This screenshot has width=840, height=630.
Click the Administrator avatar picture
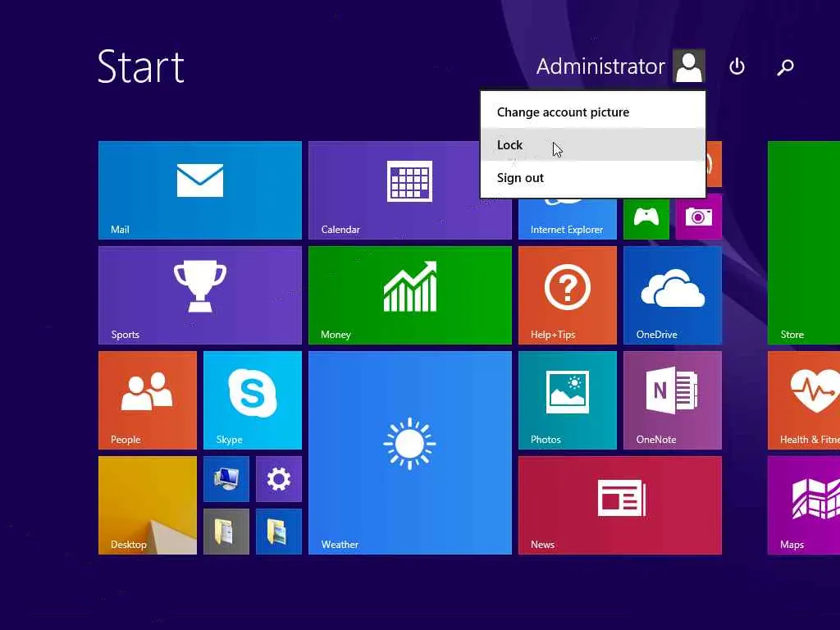coord(689,66)
